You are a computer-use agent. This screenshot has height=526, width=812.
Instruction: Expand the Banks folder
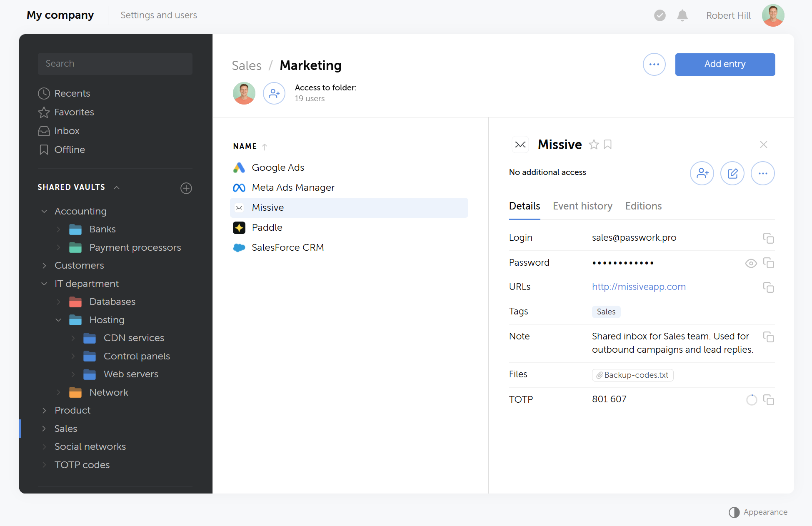click(x=58, y=229)
